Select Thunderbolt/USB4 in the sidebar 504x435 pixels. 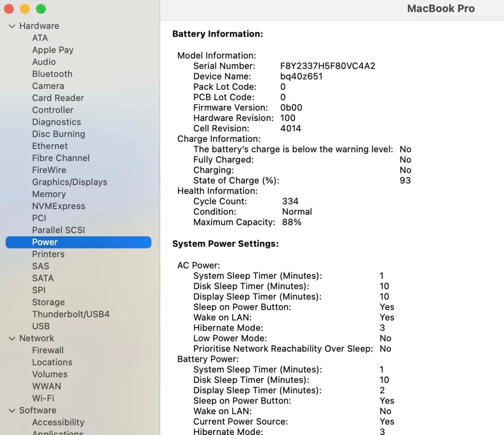coord(71,314)
